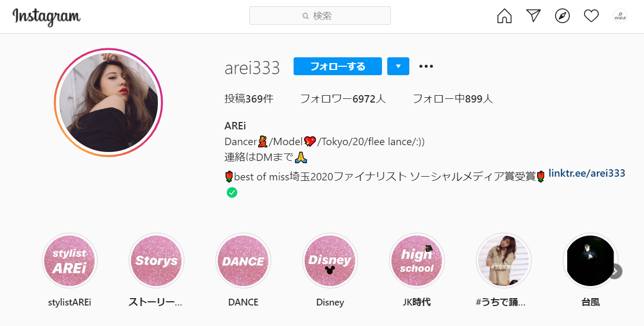Image resolution: width=644 pixels, height=326 pixels.
Task: Open the Explore compass icon
Action: pos(562,16)
